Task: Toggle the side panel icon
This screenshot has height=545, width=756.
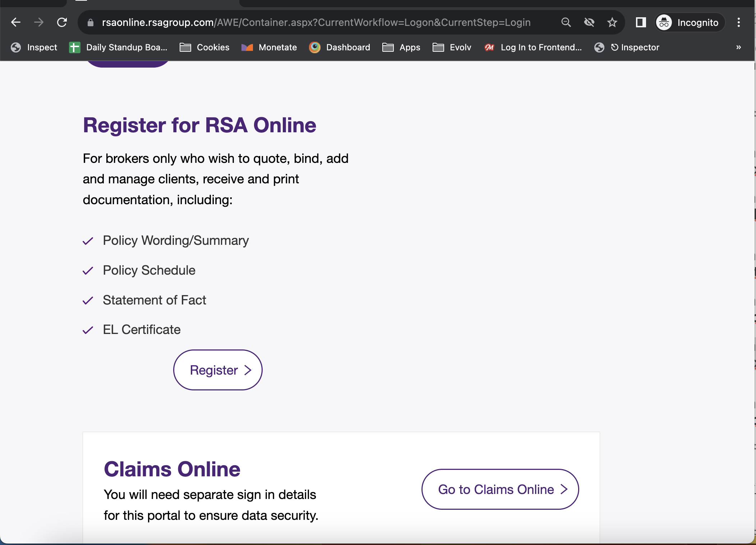Action: (641, 22)
